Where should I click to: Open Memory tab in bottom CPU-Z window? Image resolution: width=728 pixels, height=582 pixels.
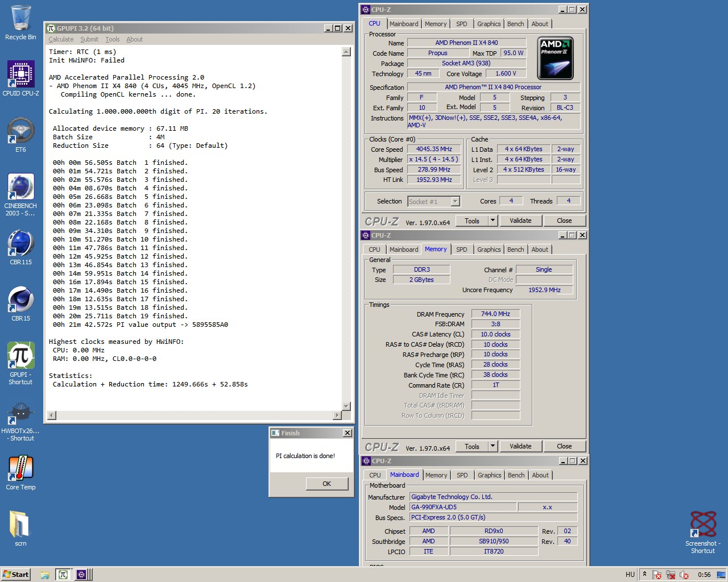436,475
